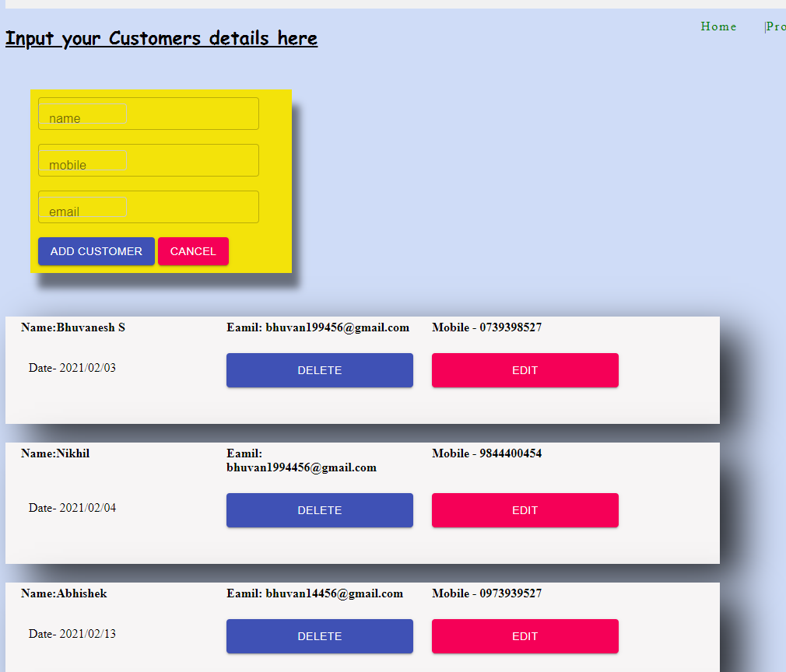The height and width of the screenshot is (672, 786).
Task: Click the date 2021/02/04
Action: click(x=88, y=508)
